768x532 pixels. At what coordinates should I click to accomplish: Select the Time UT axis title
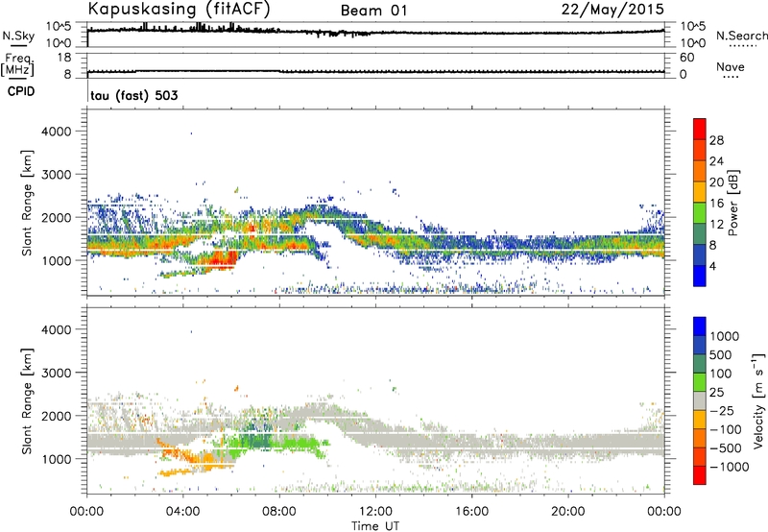[375, 526]
